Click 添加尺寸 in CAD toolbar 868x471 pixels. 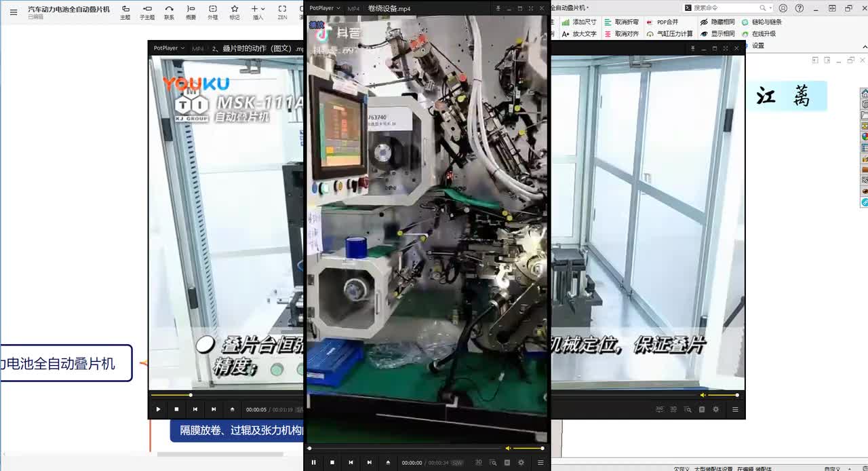tap(580, 22)
